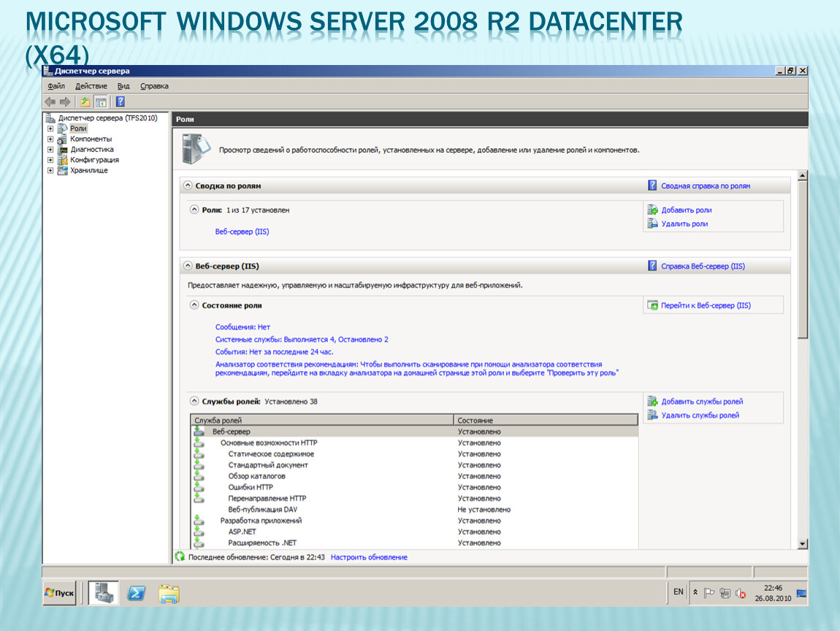This screenshot has height=631, width=840.
Task: Expand the Диагностика tree node
Action: (50, 150)
